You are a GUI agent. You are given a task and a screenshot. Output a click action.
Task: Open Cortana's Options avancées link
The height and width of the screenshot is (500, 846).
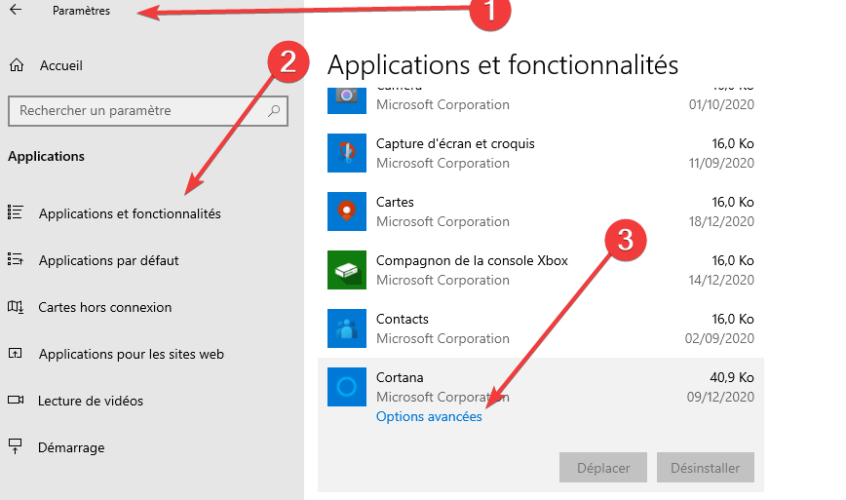coord(428,417)
